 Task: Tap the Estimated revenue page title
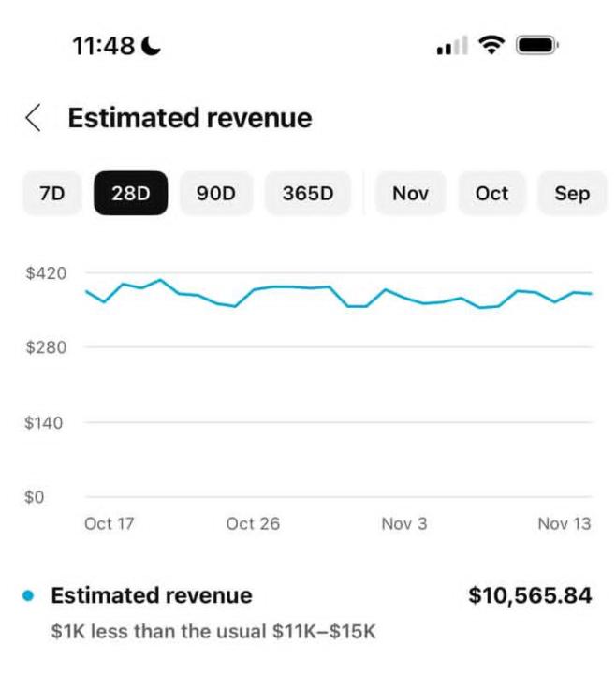pyautogui.click(x=190, y=118)
